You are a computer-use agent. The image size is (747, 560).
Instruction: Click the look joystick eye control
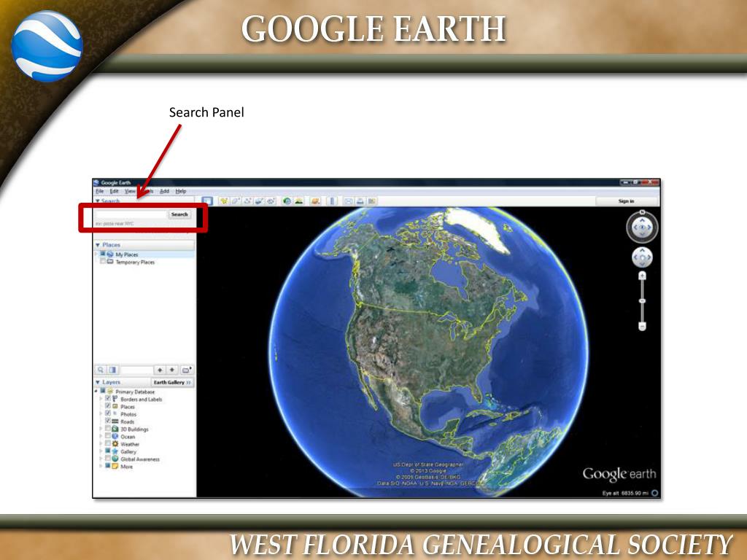642,227
